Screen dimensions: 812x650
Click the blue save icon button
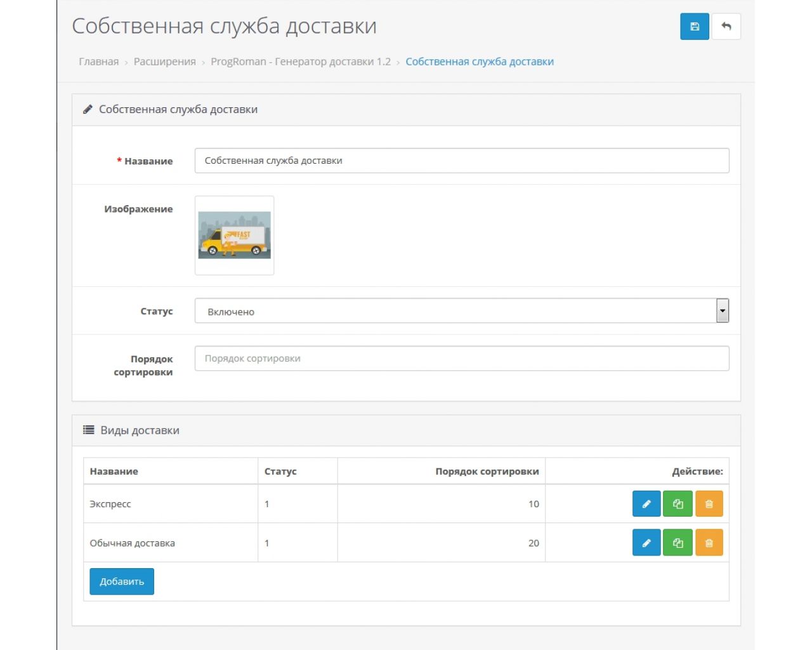point(695,27)
